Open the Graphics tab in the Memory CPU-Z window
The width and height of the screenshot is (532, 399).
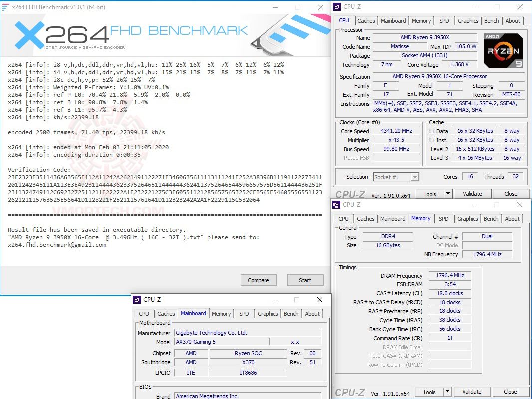[467, 219]
